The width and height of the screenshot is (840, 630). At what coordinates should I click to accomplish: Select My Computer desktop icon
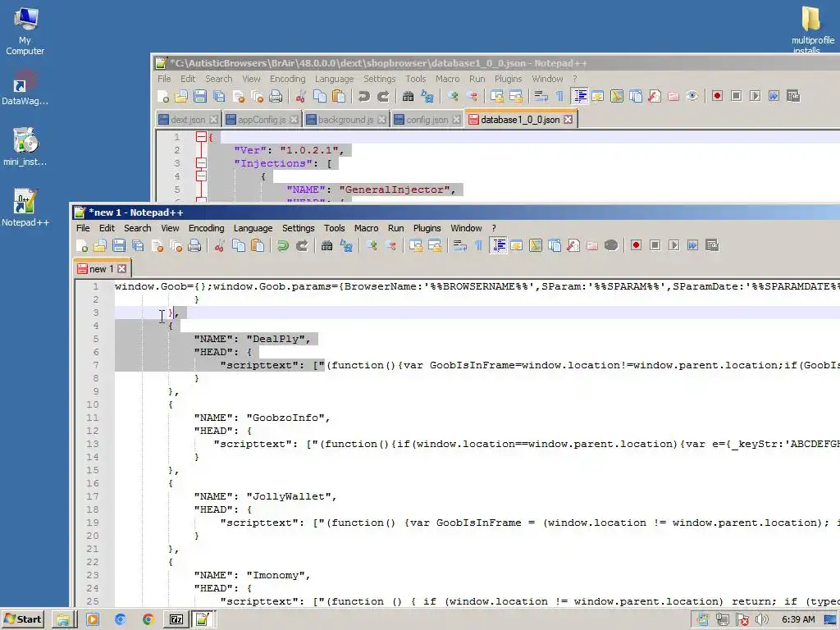[x=25, y=30]
